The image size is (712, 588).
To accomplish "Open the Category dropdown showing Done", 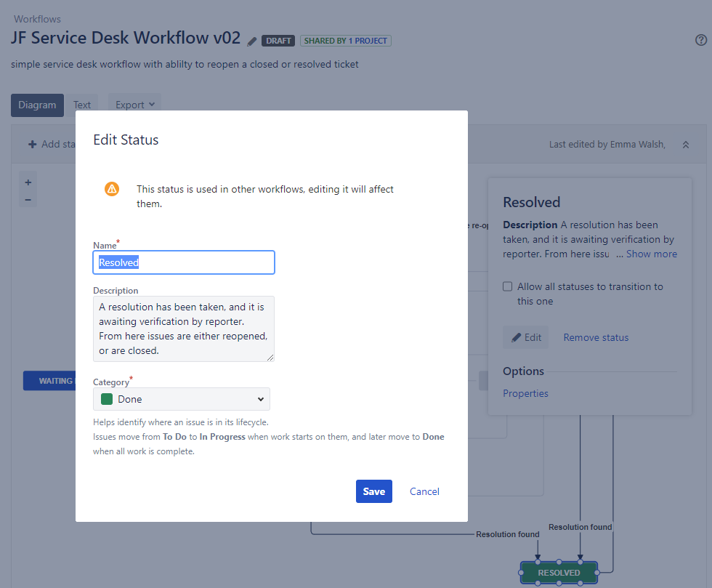I will [181, 399].
